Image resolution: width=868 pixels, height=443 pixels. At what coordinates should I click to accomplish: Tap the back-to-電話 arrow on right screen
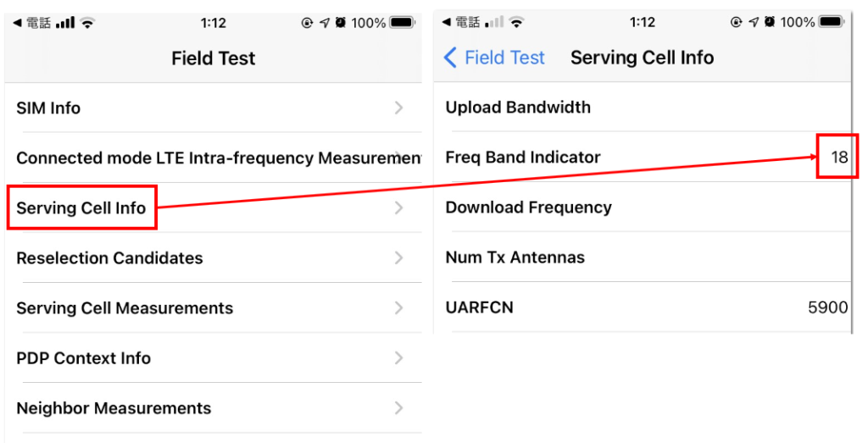coord(447,22)
